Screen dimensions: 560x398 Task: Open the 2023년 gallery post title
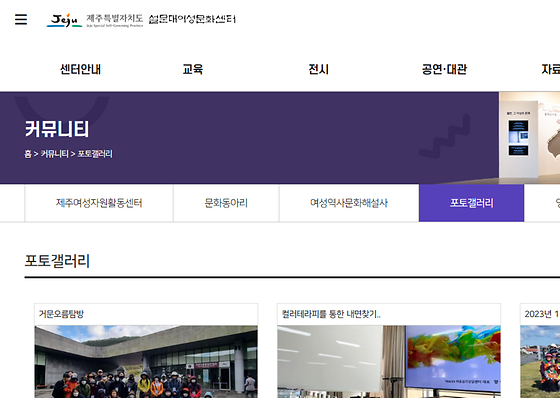(542, 314)
